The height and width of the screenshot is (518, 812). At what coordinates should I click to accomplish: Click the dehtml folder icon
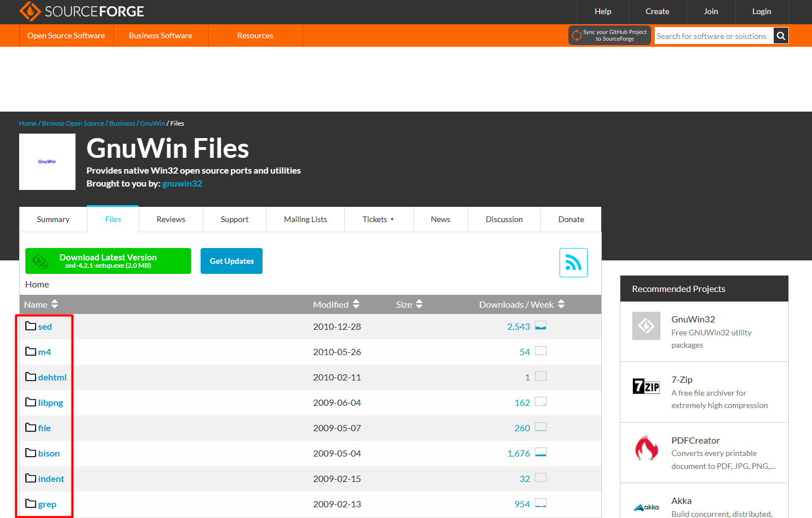(x=31, y=377)
